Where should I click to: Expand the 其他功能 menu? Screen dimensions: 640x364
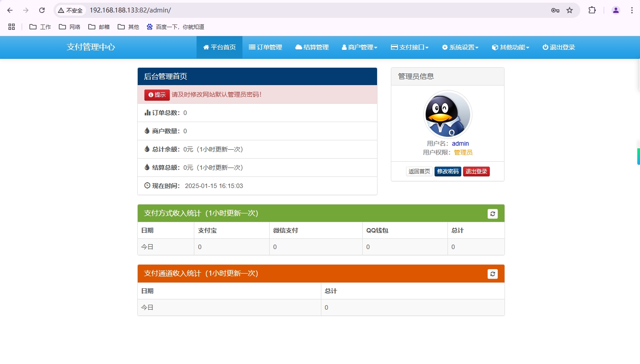(510, 47)
